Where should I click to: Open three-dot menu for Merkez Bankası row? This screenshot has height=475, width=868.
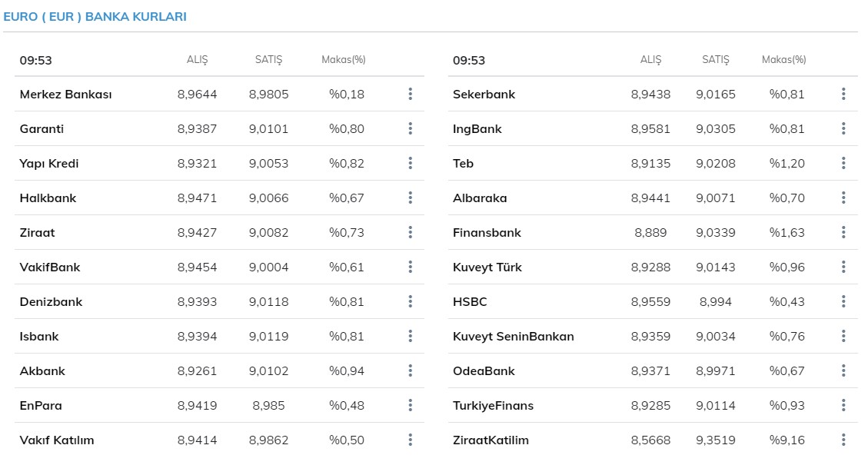coord(411,94)
